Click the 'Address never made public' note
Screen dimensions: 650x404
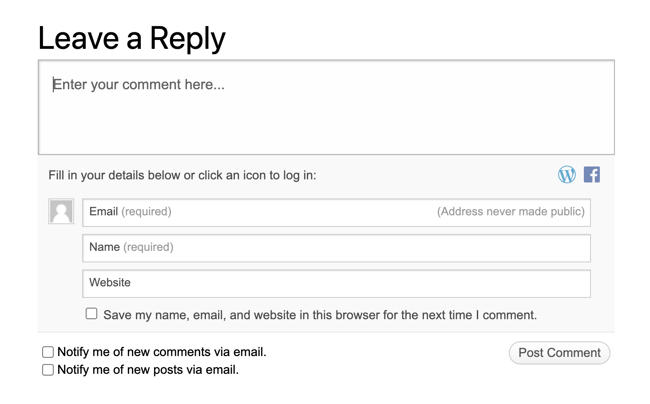[510, 212]
